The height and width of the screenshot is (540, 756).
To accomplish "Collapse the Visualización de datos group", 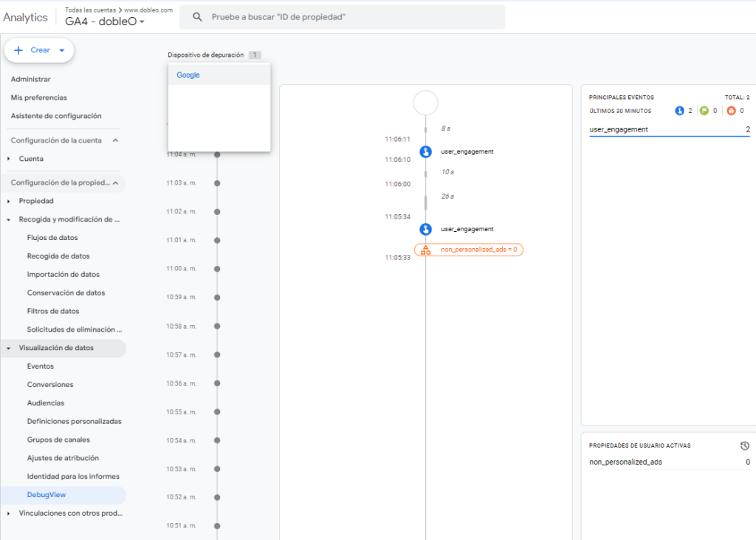I will 9,348.
